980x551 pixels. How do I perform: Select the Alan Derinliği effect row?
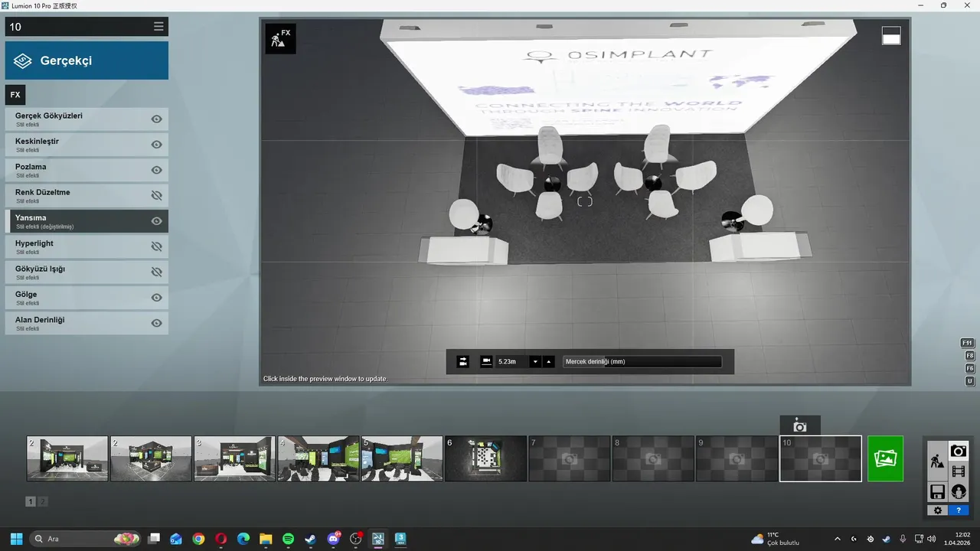point(87,323)
